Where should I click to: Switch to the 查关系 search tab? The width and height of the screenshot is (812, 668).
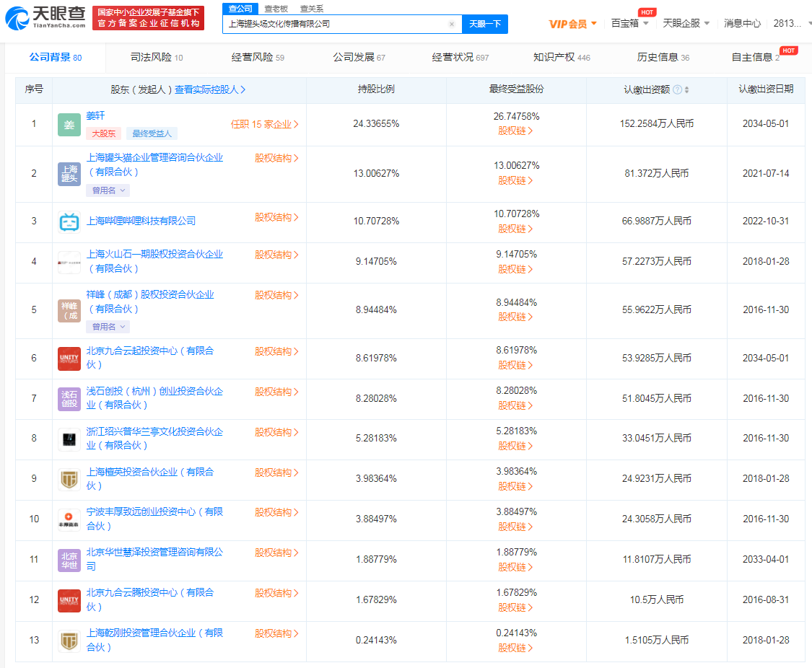[311, 9]
